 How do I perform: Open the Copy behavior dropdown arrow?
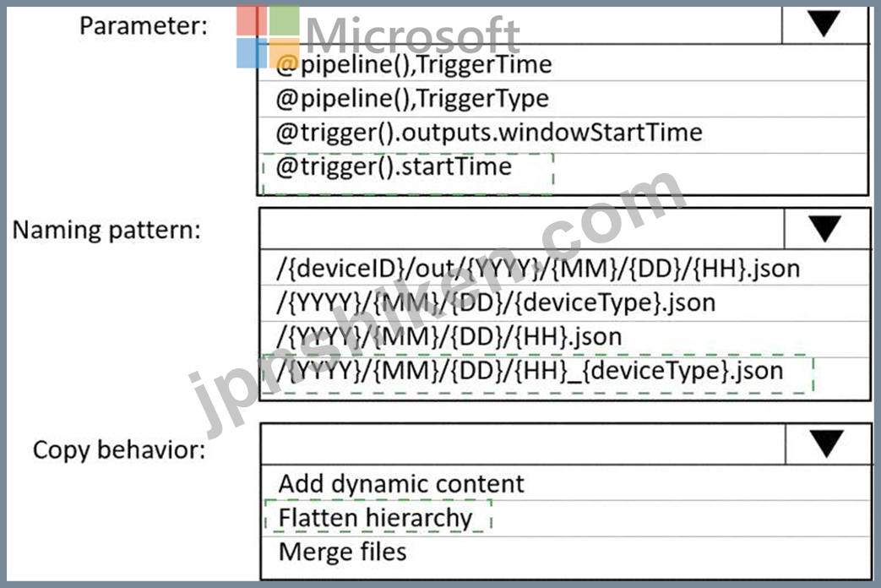(827, 444)
